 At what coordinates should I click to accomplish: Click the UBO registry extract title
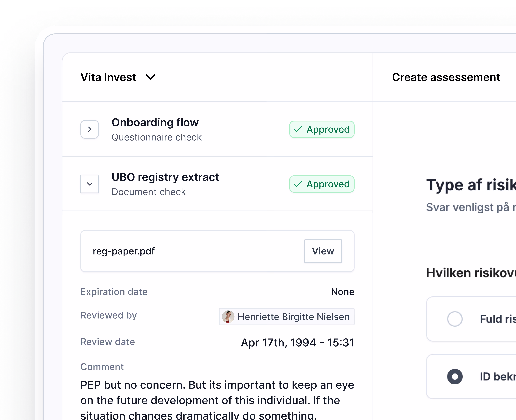(x=165, y=177)
